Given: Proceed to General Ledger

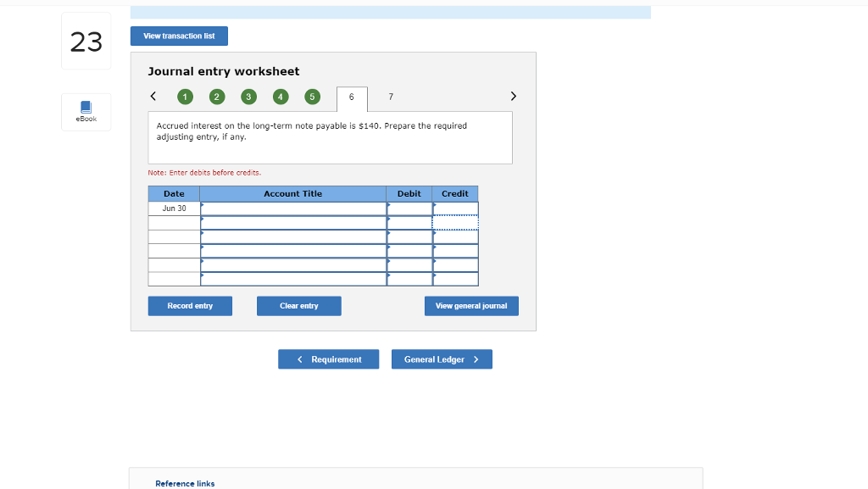Looking at the screenshot, I should pos(442,359).
